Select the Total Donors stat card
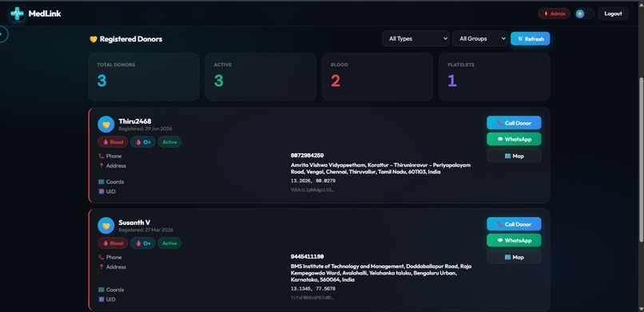This screenshot has height=312, width=644. (x=144, y=77)
